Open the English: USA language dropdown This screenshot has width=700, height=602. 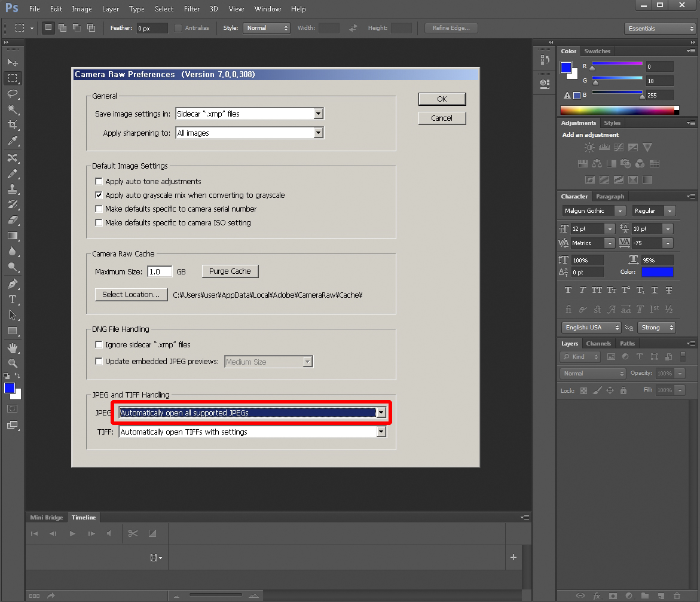coord(591,328)
